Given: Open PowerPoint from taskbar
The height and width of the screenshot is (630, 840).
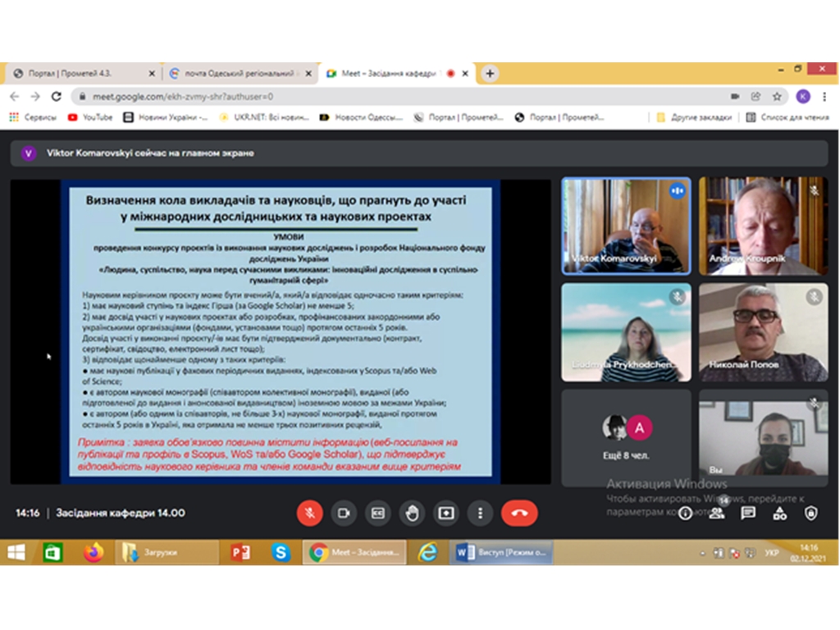Looking at the screenshot, I should pyautogui.click(x=240, y=552).
